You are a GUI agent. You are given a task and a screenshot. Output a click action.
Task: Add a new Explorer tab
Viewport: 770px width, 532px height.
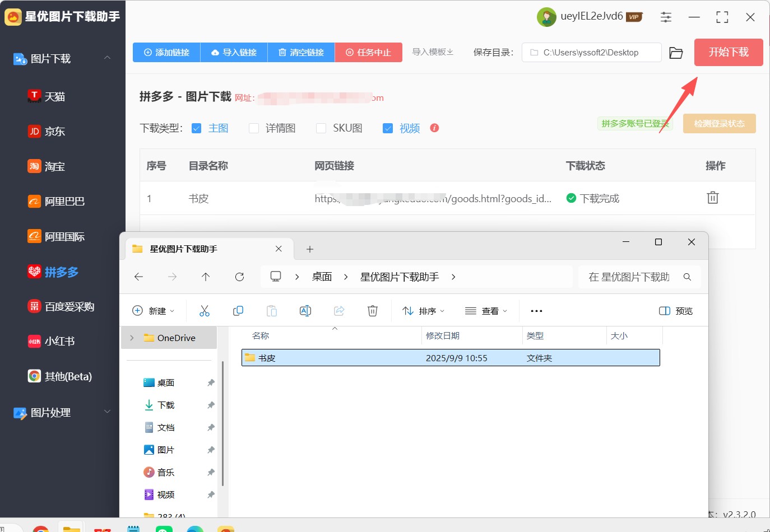[310, 249]
